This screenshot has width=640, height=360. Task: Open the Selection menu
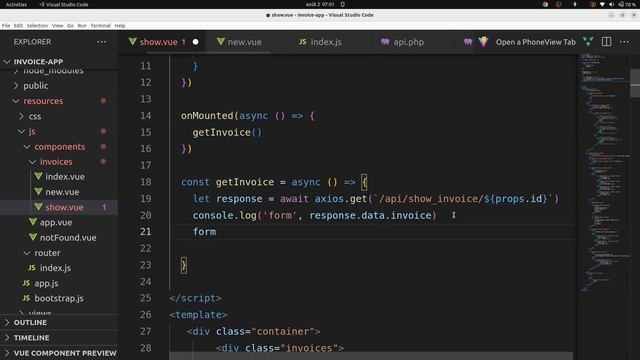tap(37, 26)
